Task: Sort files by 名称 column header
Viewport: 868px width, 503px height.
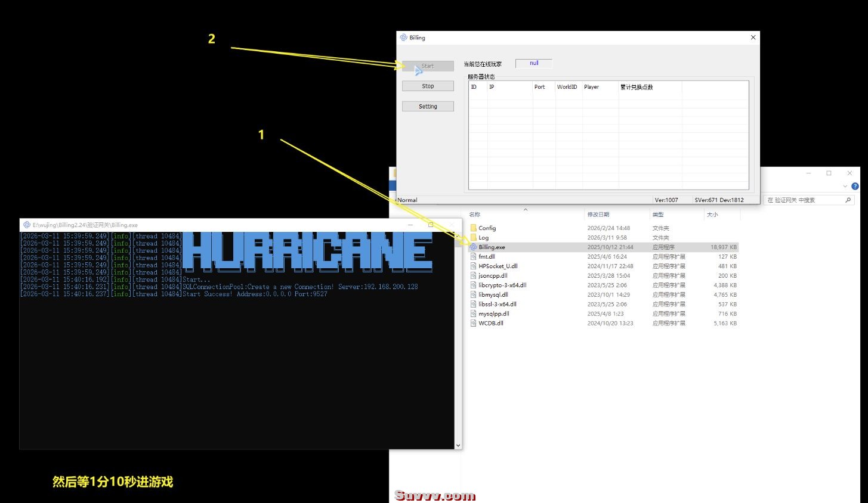Action: [x=475, y=215]
